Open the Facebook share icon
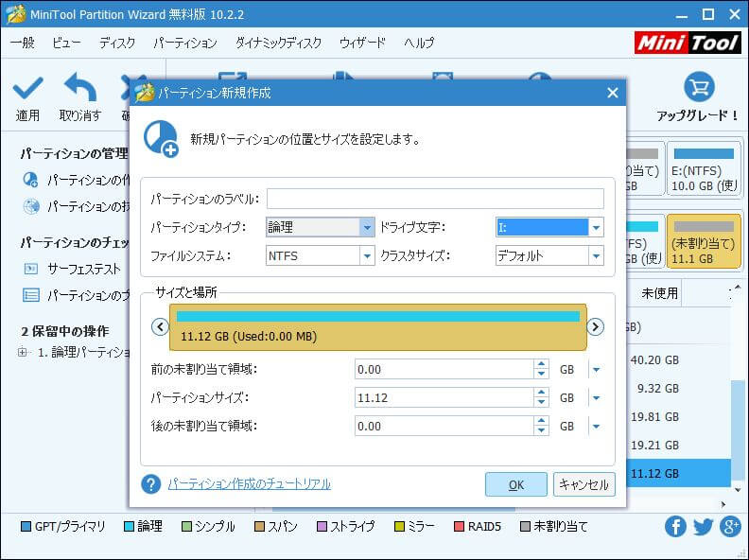This screenshot has width=749, height=560. 675,527
